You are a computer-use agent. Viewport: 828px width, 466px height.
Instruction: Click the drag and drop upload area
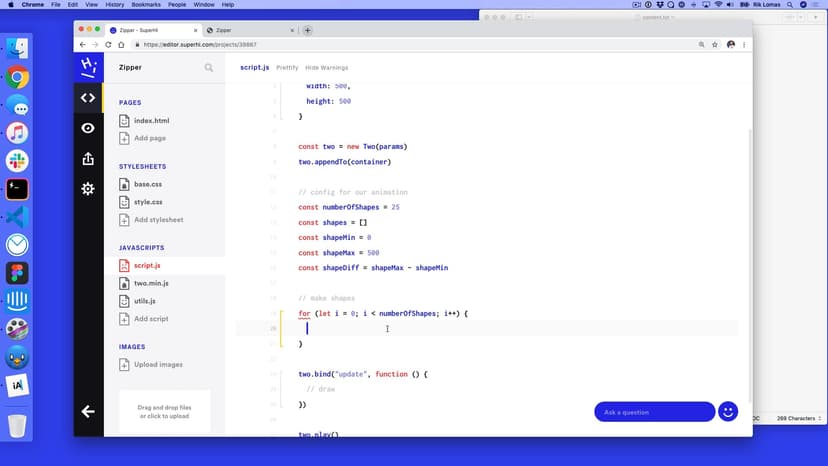[x=164, y=411]
